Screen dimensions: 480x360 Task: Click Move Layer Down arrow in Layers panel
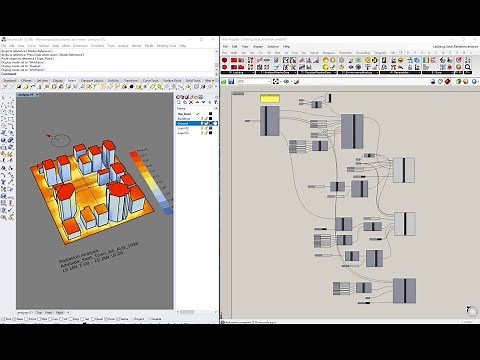[203, 102]
